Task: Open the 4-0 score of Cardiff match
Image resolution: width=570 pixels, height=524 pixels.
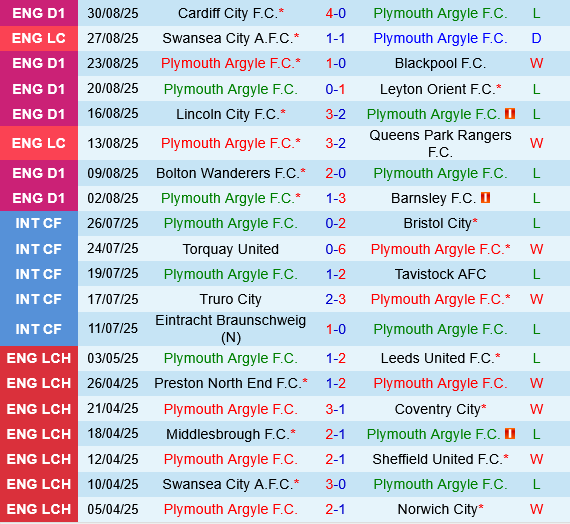Action: (335, 13)
